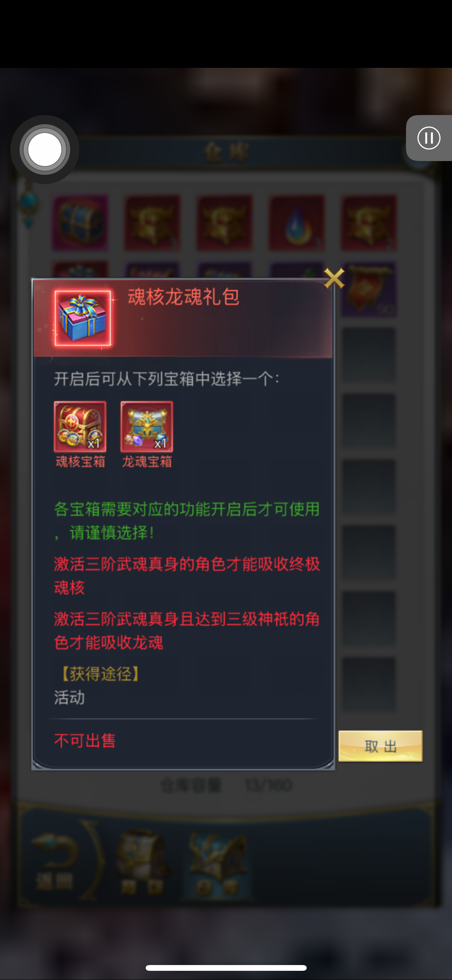452x980 pixels.
Task: Tap the empty slot below red banner
Action: click(368, 355)
